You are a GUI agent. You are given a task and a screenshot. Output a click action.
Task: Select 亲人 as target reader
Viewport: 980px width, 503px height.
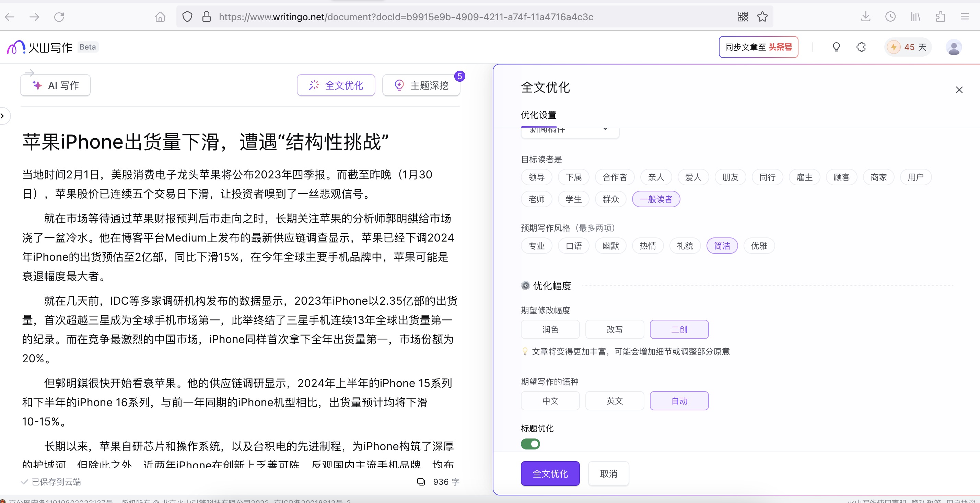[656, 177]
